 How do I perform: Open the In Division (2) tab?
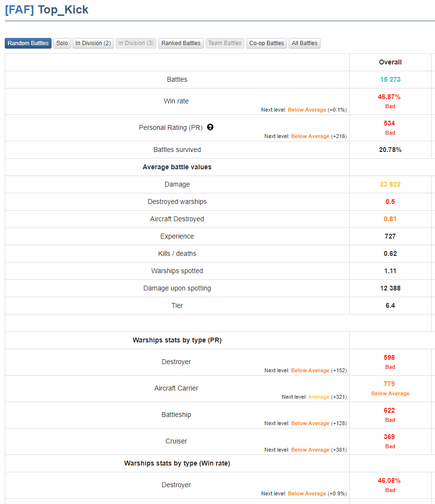click(93, 43)
